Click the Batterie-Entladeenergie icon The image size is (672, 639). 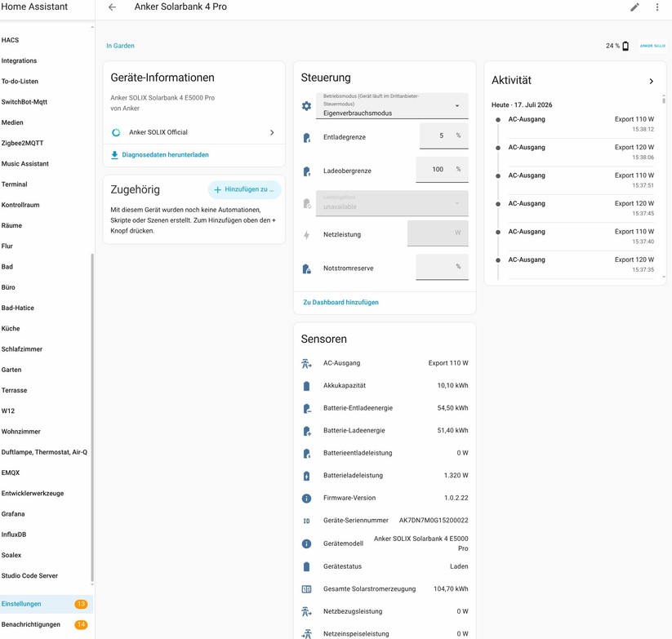coord(306,408)
